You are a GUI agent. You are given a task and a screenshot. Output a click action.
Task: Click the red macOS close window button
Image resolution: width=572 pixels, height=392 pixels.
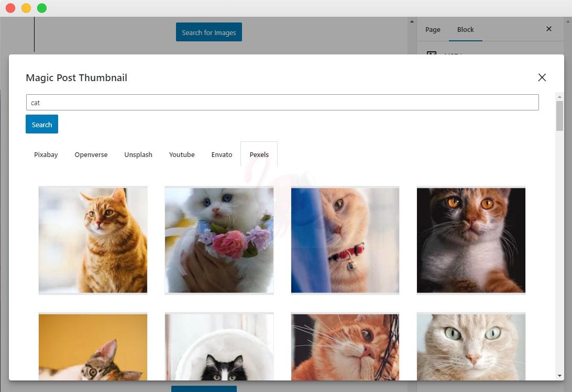point(10,8)
